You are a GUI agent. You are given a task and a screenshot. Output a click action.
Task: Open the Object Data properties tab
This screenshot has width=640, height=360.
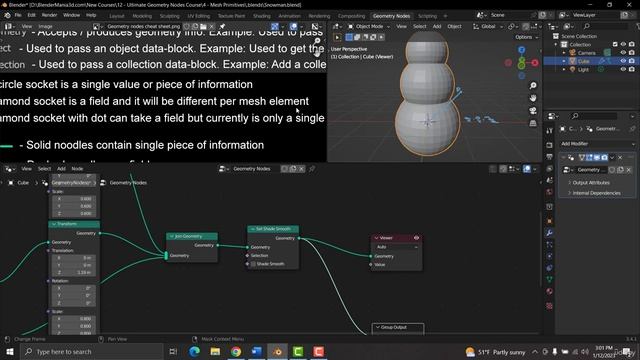coord(549,280)
